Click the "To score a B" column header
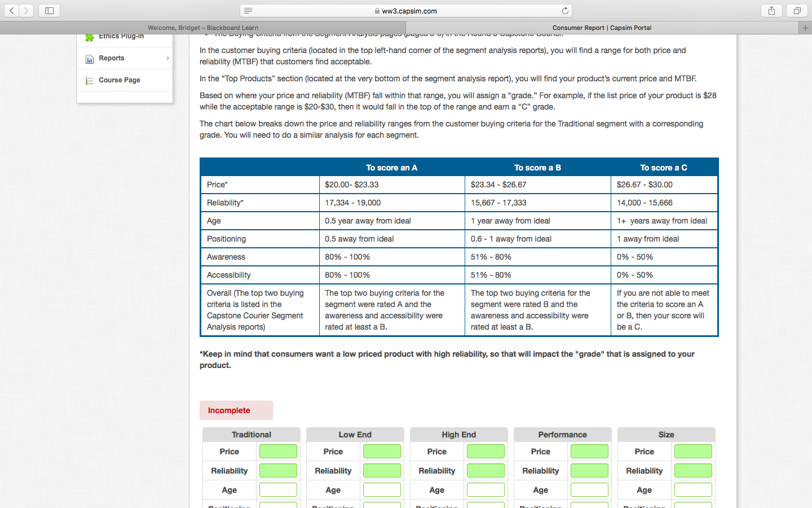812x508 pixels. [538, 168]
